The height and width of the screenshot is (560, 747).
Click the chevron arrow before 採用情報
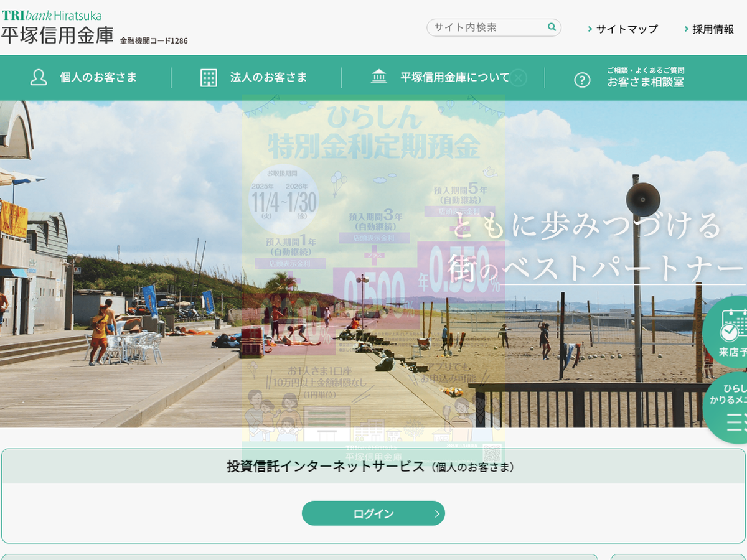tap(687, 29)
